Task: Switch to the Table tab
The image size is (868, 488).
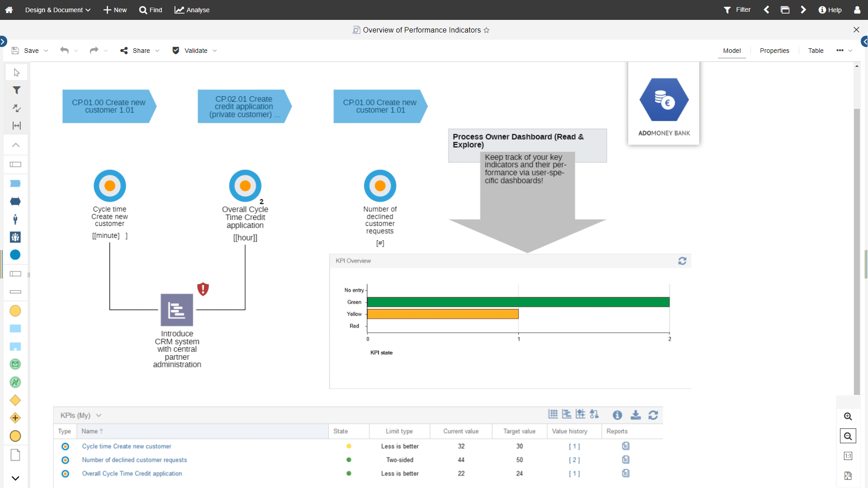Action: pyautogui.click(x=816, y=51)
